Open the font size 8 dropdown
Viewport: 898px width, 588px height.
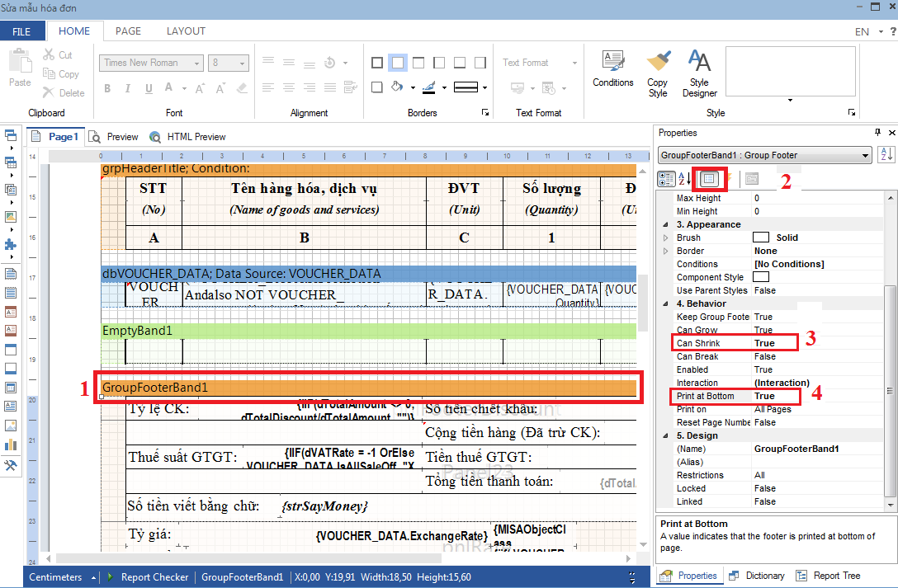(x=243, y=63)
